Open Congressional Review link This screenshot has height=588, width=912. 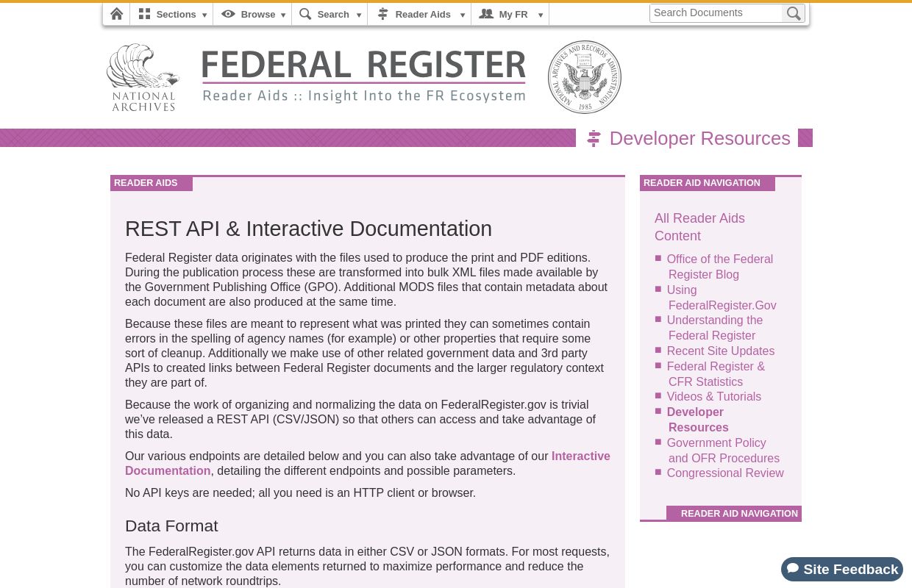(x=725, y=473)
